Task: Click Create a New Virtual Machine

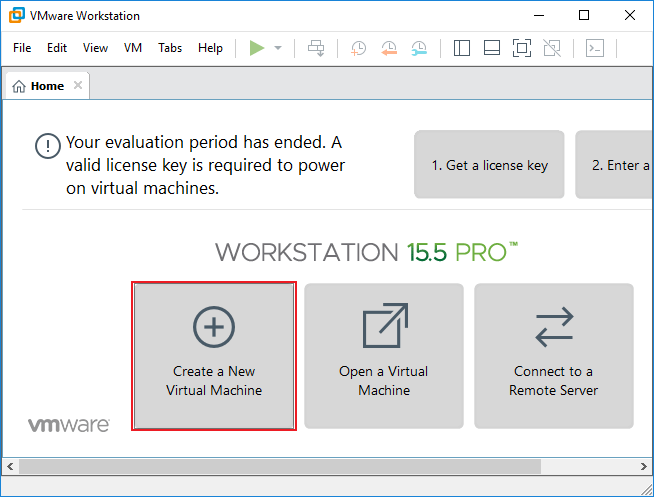Action: point(214,356)
